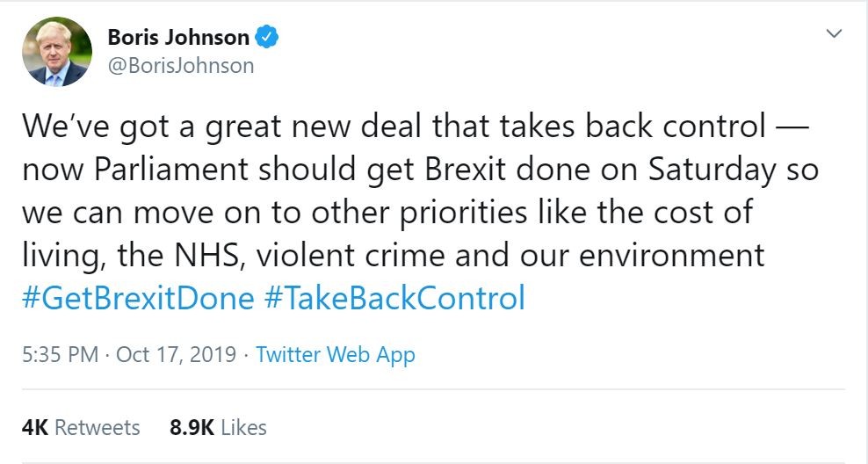Open the Twitter Web App source link
Image resolution: width=868 pixels, height=464 pixels.
335,355
